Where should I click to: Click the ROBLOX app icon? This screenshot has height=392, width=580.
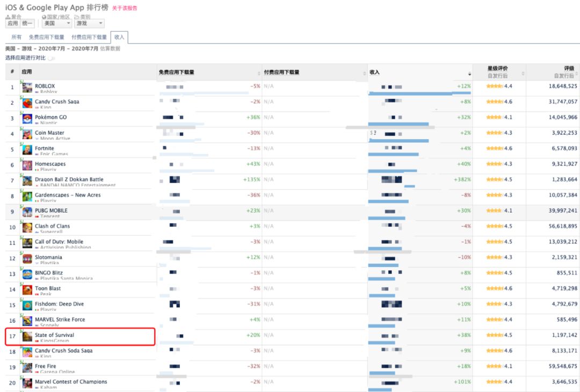[27, 88]
